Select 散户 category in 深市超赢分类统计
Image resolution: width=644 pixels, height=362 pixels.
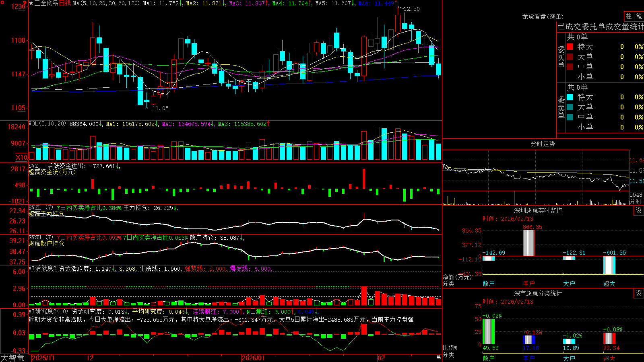click(x=489, y=358)
